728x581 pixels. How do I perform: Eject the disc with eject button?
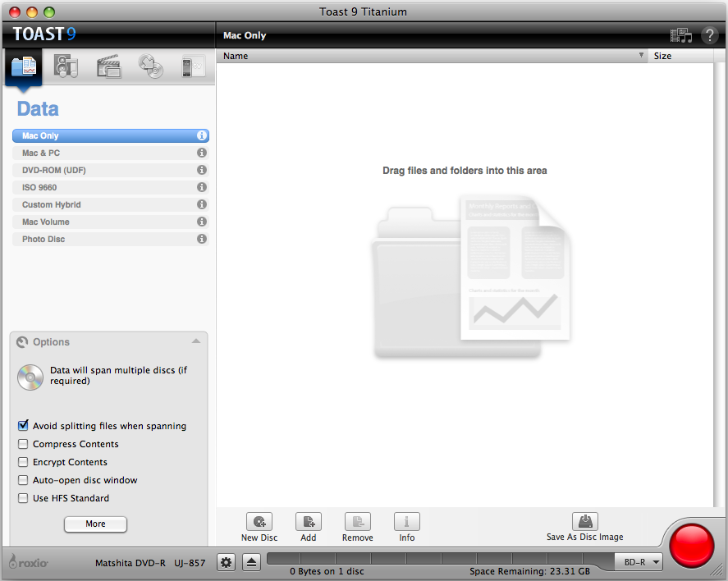point(252,563)
